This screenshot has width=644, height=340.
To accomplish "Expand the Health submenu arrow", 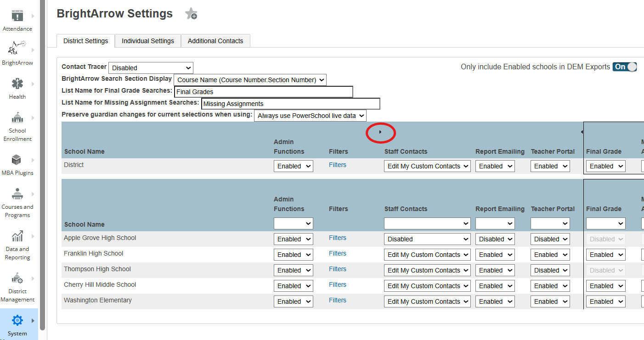I will pyautogui.click(x=33, y=84).
